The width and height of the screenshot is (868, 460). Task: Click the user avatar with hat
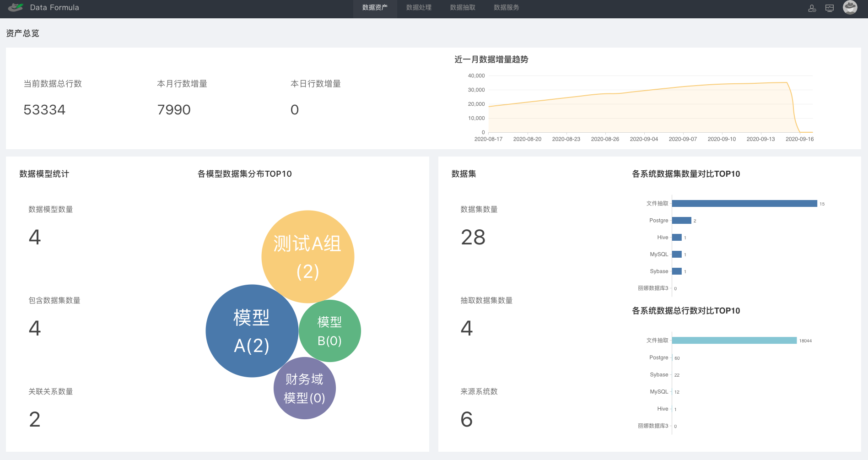click(850, 7)
